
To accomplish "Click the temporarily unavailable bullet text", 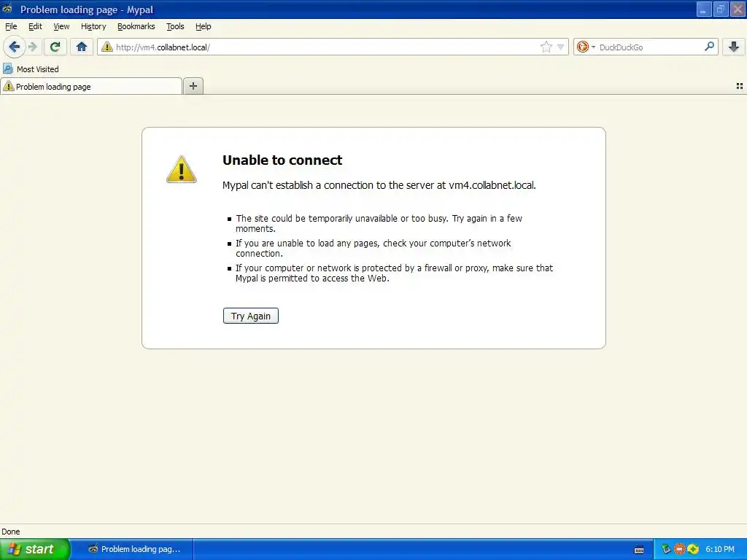I will pos(379,223).
